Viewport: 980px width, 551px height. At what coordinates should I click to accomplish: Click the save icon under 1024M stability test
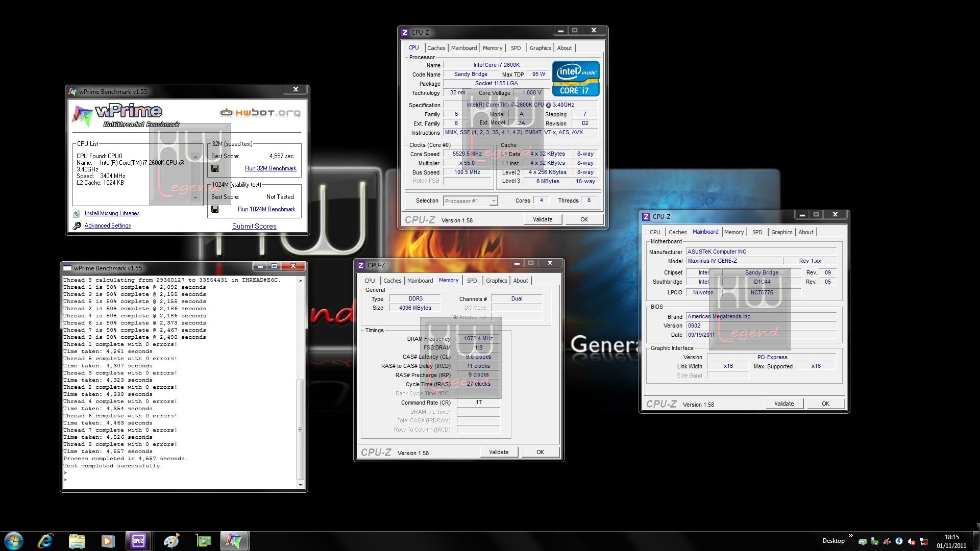(215, 209)
